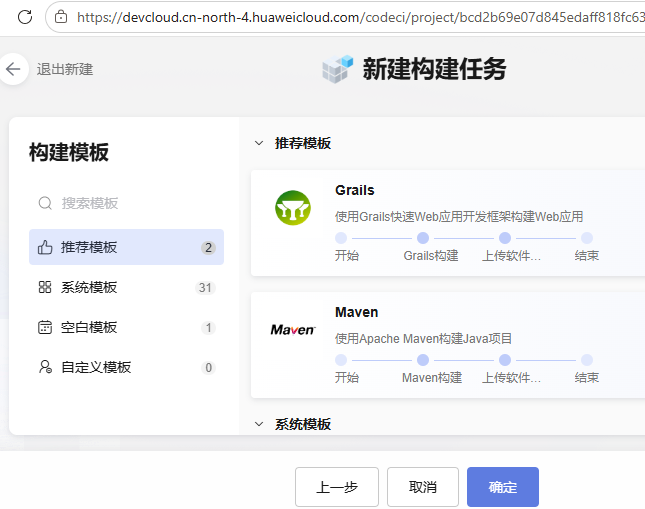Select the 推荐模板 sidebar category
This screenshot has height=509, width=645.
[126, 247]
